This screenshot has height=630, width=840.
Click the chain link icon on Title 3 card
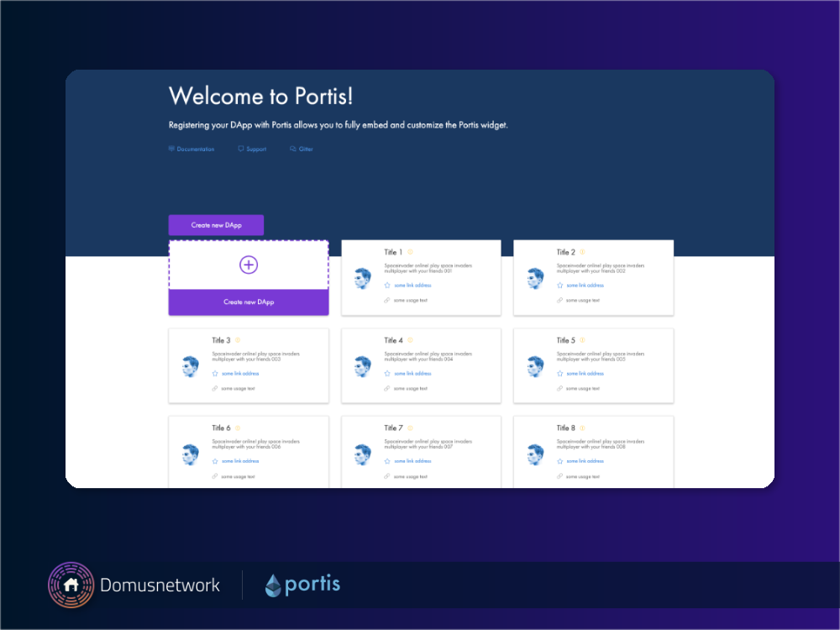pyautogui.click(x=214, y=388)
